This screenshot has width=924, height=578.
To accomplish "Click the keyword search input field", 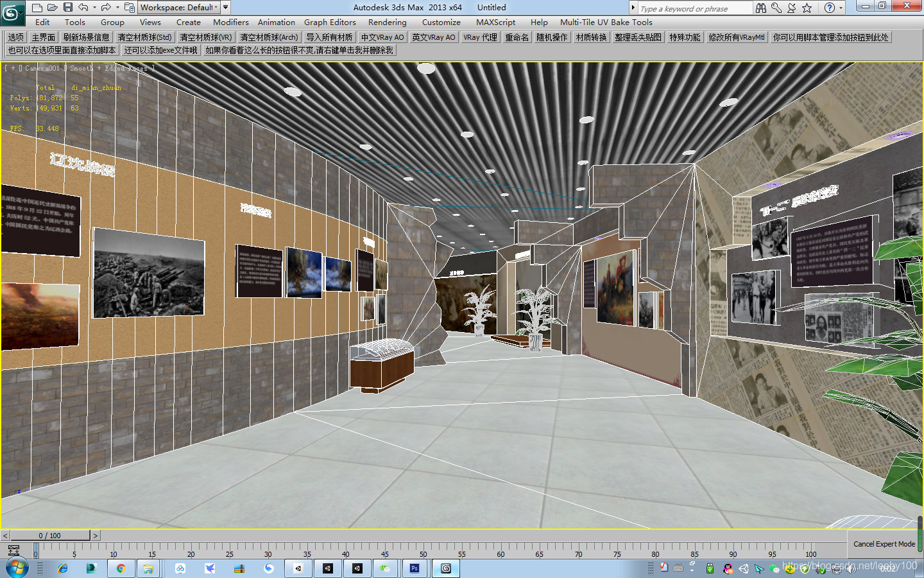I will tap(694, 8).
